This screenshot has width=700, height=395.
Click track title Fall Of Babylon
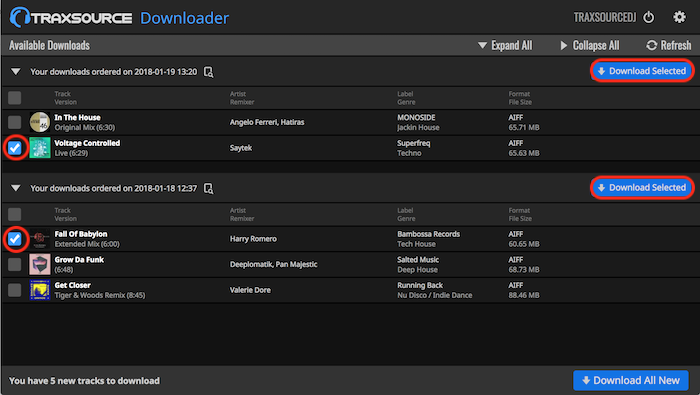coord(81,234)
